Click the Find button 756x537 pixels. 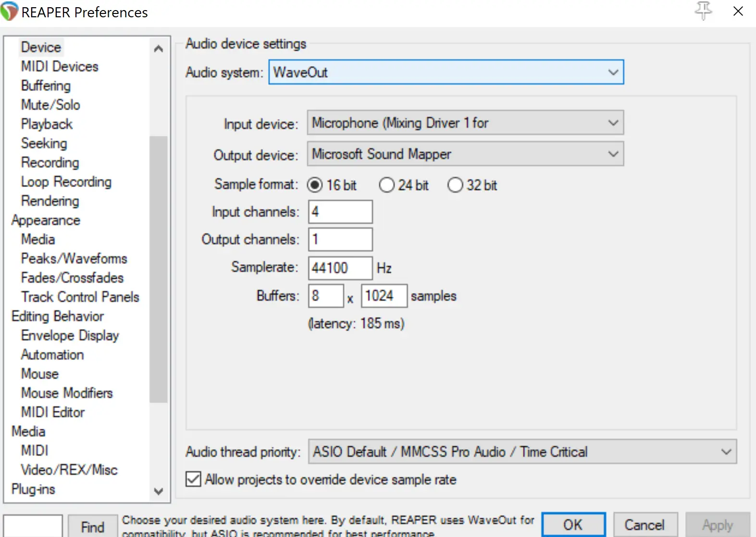(92, 526)
